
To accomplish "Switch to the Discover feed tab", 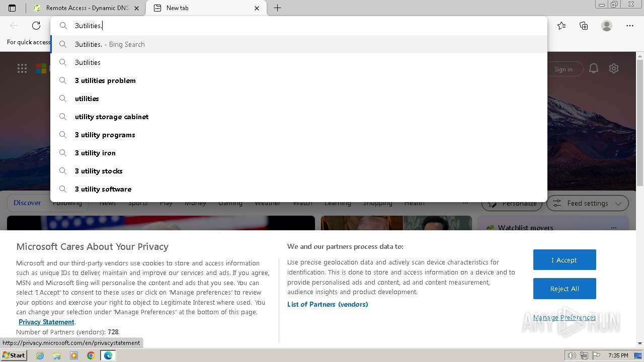I will click(27, 203).
